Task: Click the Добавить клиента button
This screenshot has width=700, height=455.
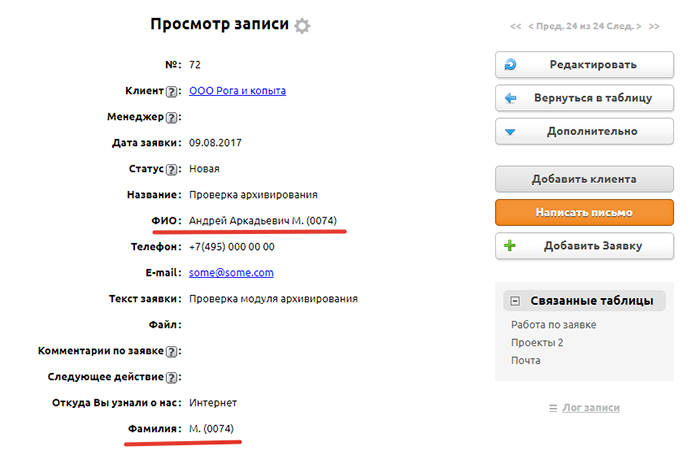Action: 582,180
